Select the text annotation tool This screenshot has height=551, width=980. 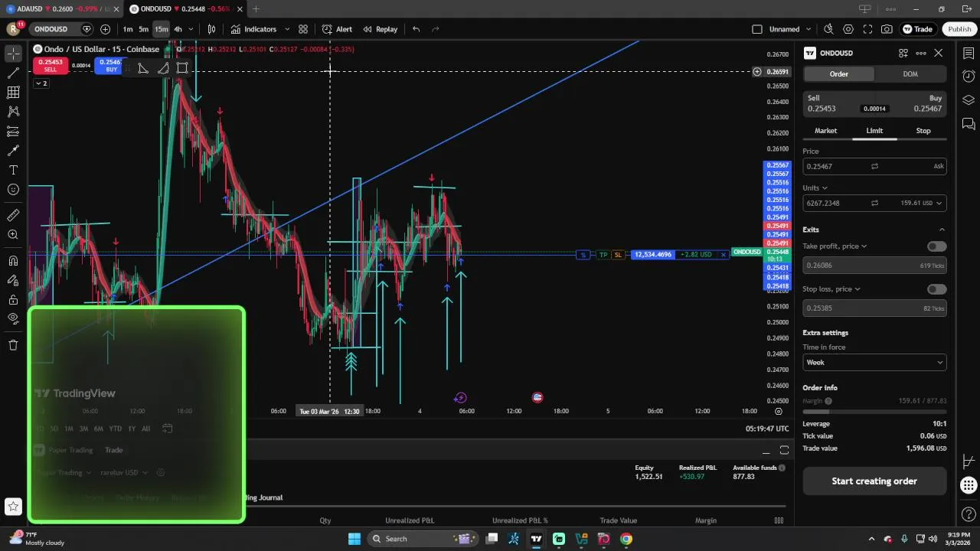point(13,170)
